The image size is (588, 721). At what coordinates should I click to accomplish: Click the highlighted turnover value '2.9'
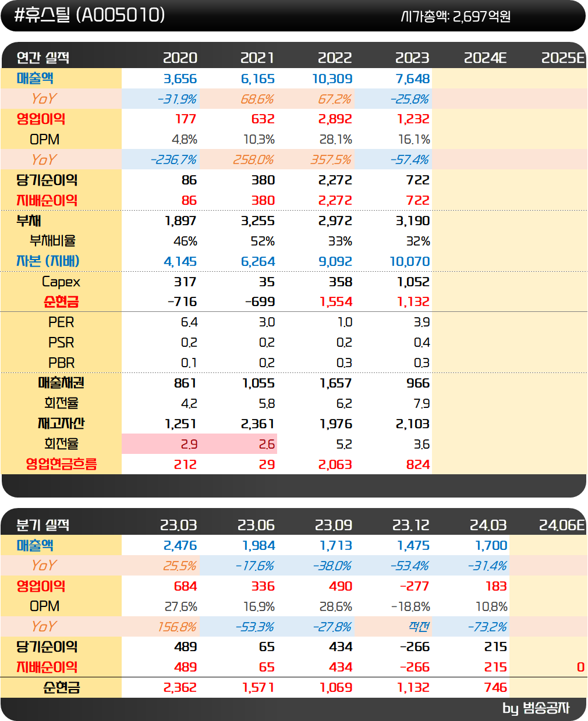tap(189, 444)
